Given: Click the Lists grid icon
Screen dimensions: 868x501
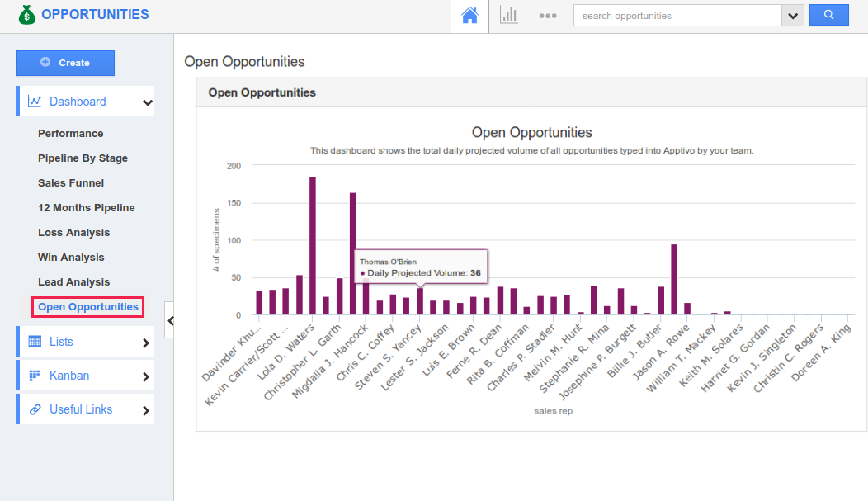Looking at the screenshot, I should [35, 342].
